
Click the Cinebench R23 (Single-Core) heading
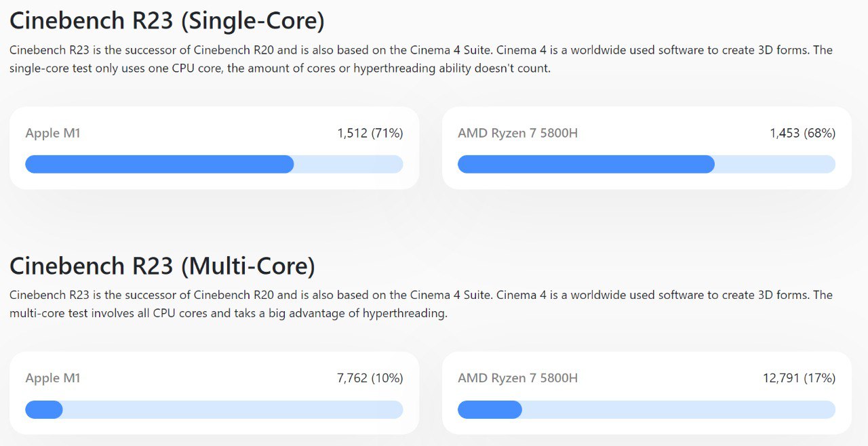(x=167, y=22)
